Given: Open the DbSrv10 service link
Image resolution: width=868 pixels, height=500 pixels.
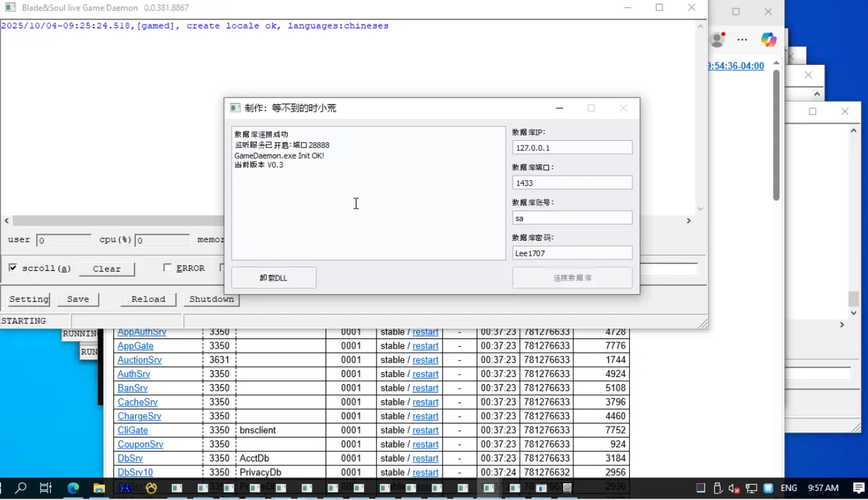Looking at the screenshot, I should (x=135, y=472).
